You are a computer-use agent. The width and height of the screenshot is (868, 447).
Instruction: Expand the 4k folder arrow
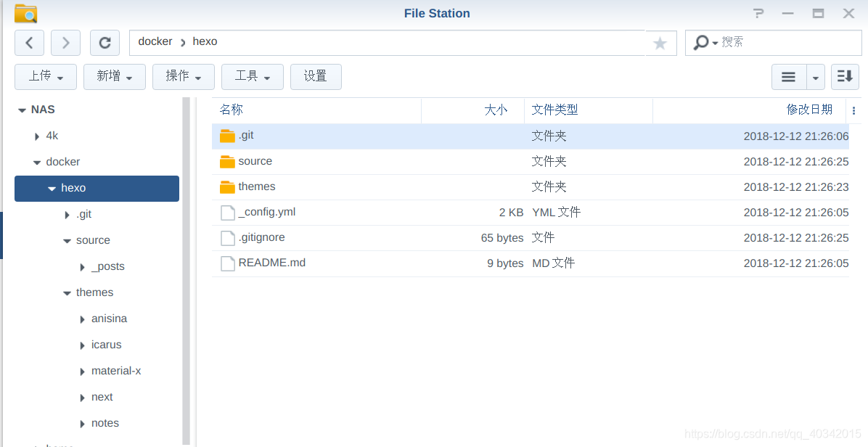tap(37, 136)
